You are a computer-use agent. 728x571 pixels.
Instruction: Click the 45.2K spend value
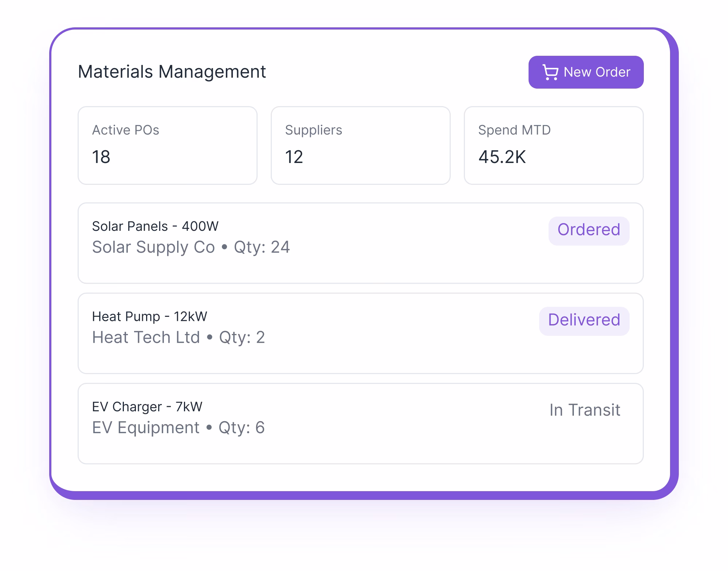tap(503, 158)
